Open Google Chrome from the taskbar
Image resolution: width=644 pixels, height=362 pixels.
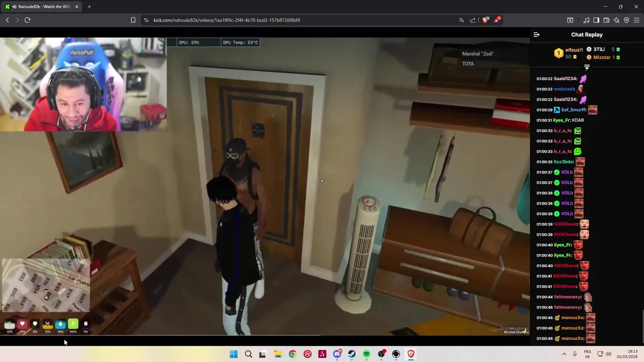(292, 354)
